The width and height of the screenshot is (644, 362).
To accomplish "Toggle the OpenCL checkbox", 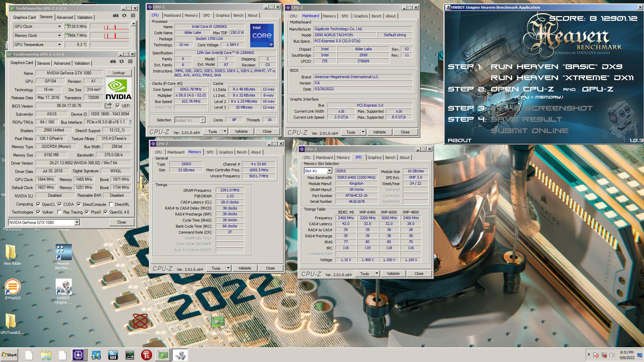I will [38, 204].
